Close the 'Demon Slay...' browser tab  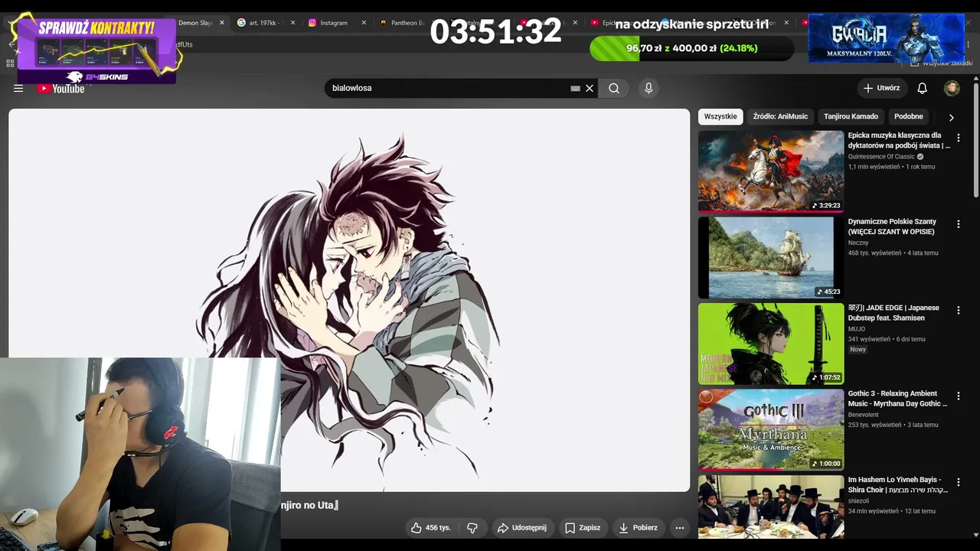click(222, 23)
